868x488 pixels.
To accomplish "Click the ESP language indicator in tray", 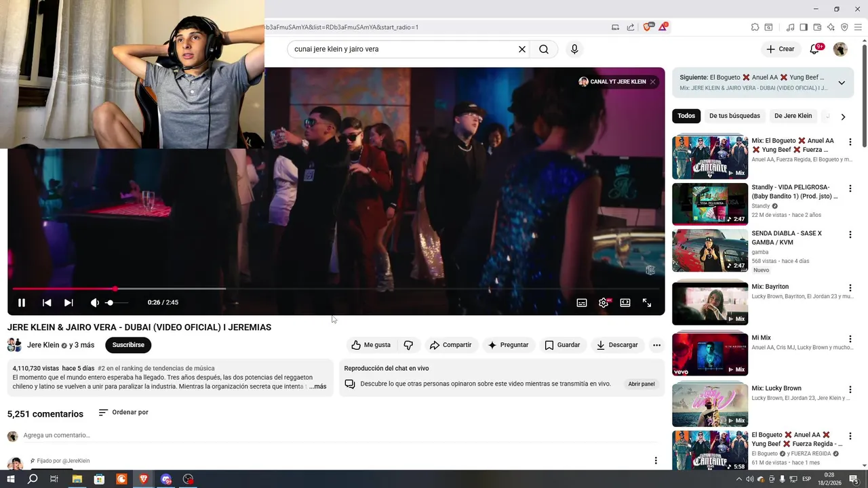I will 807,479.
